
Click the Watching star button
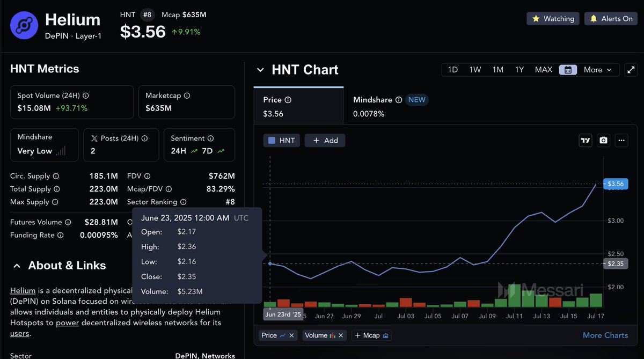tap(553, 19)
